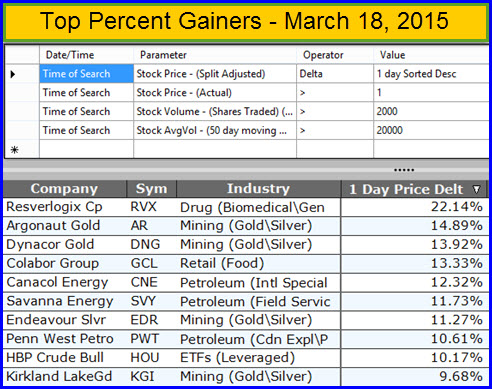The width and height of the screenshot is (492, 389).
Task: Click the current row arrow indicator
Action: pos(13,74)
